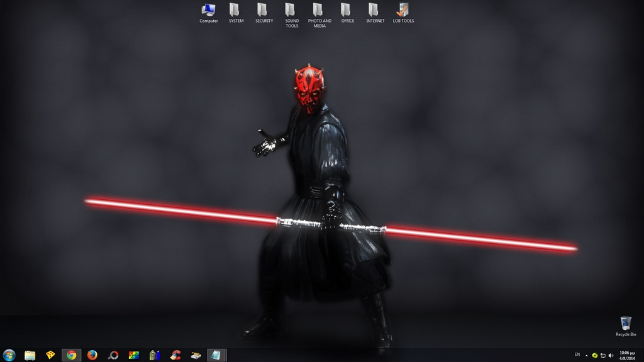644x362 pixels.
Task: Open Windows Explorer from the taskbar
Action: pyautogui.click(x=30, y=355)
